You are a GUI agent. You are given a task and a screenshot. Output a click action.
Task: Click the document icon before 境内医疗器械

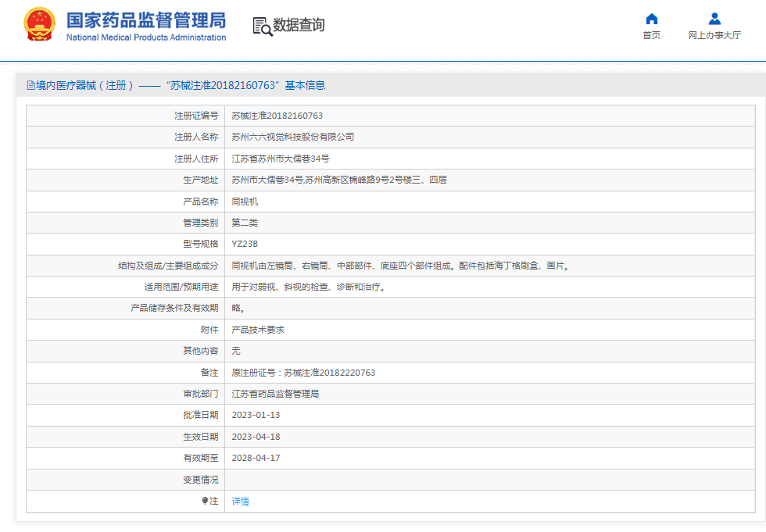(30, 85)
